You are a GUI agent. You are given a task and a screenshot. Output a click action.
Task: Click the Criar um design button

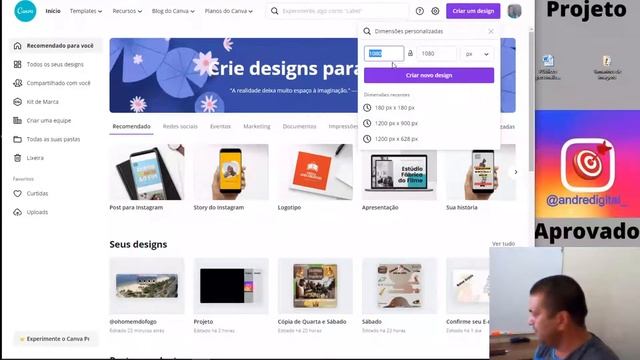point(473,11)
